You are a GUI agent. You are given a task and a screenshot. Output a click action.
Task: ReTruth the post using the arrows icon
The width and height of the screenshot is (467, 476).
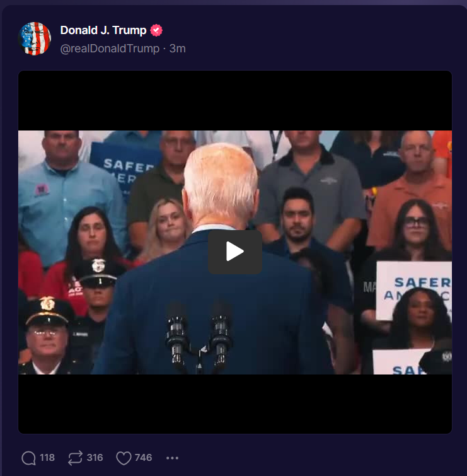click(x=75, y=458)
